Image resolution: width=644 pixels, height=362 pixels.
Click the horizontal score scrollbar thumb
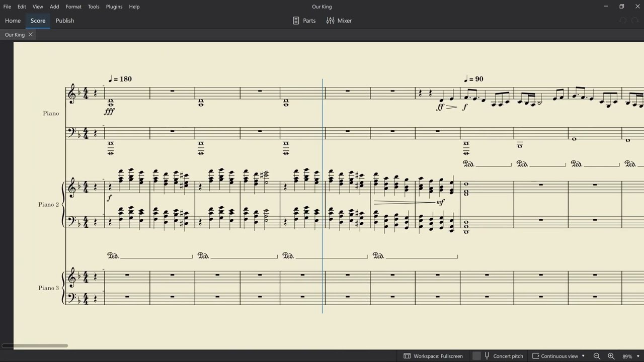(x=35, y=345)
